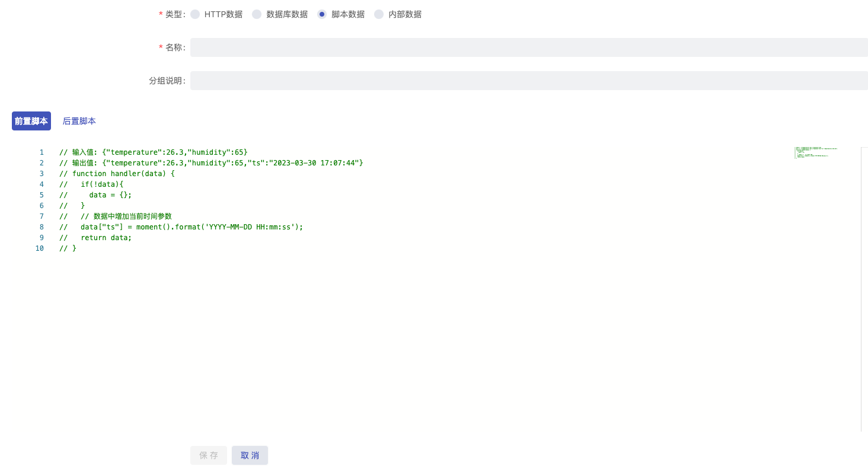Screen dimensions: 868x469
Task: Click line number 7 in gutter
Action: tap(42, 216)
